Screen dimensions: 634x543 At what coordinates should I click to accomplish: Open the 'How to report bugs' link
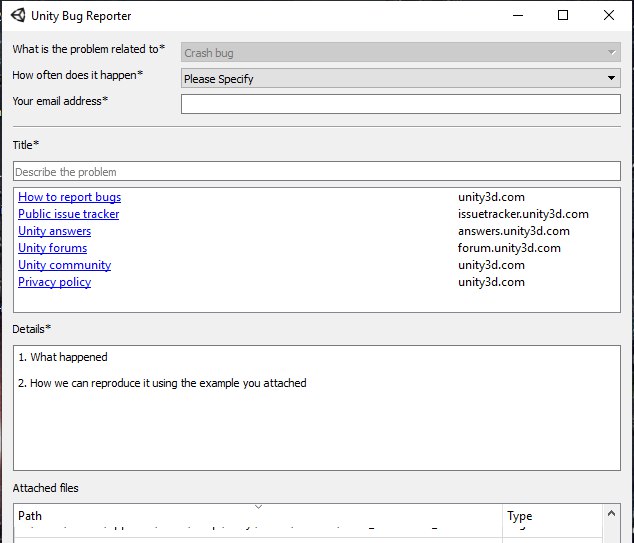(70, 197)
